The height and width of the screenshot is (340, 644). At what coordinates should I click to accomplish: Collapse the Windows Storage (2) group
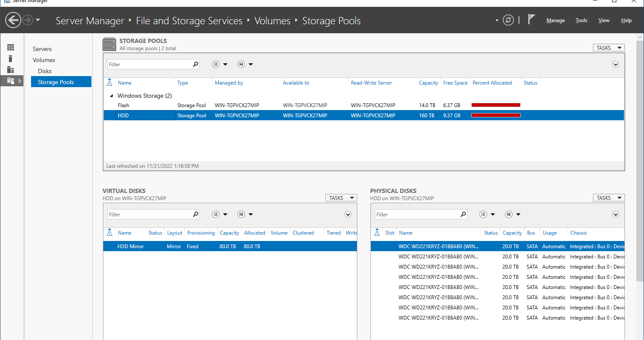point(112,96)
